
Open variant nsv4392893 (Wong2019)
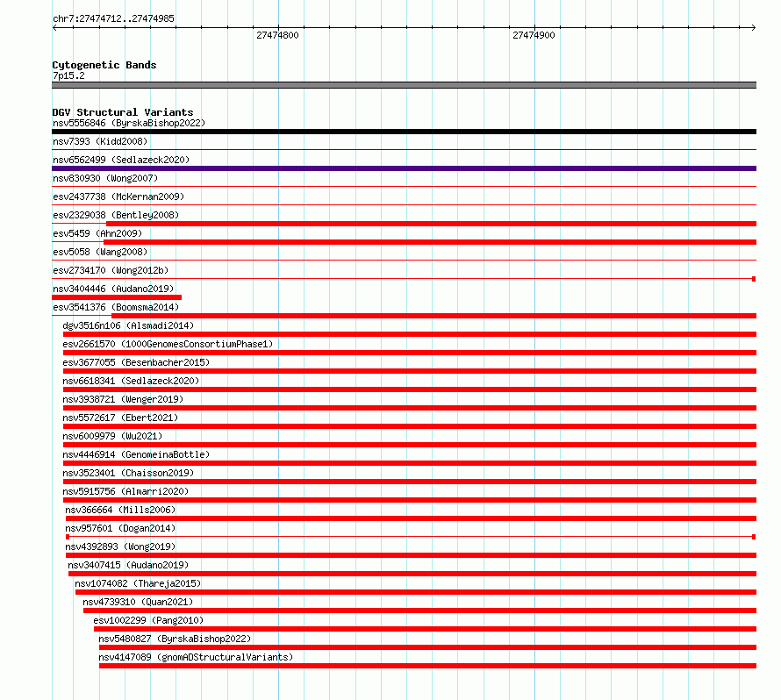click(x=120, y=546)
